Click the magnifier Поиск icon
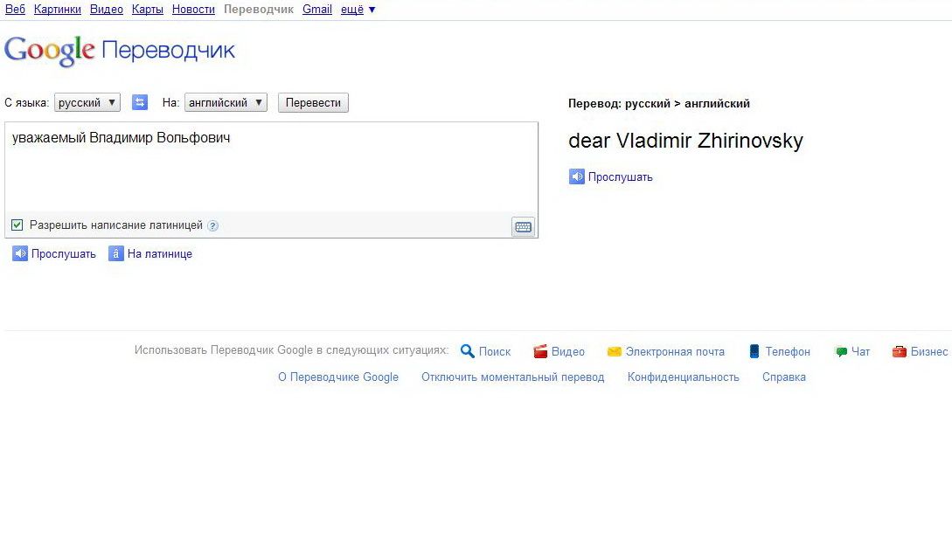952x560 pixels. [468, 351]
